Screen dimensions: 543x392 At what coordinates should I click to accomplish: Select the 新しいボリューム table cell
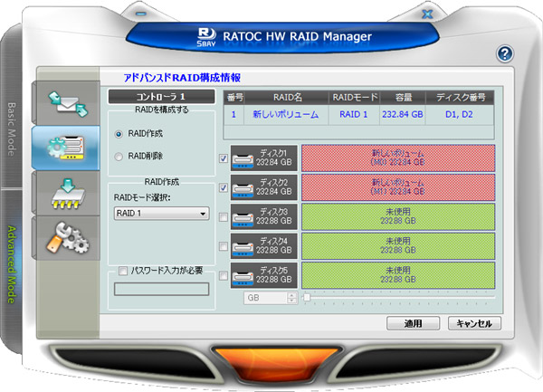286,115
